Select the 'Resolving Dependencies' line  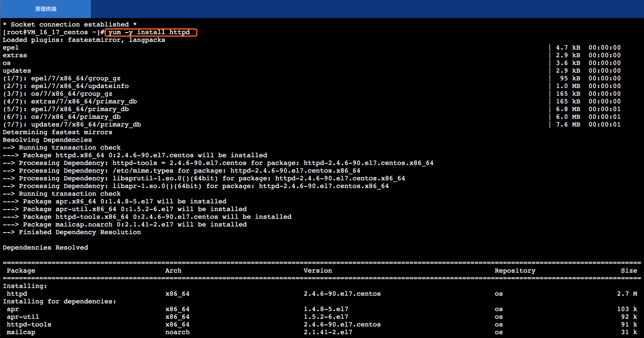(x=47, y=140)
